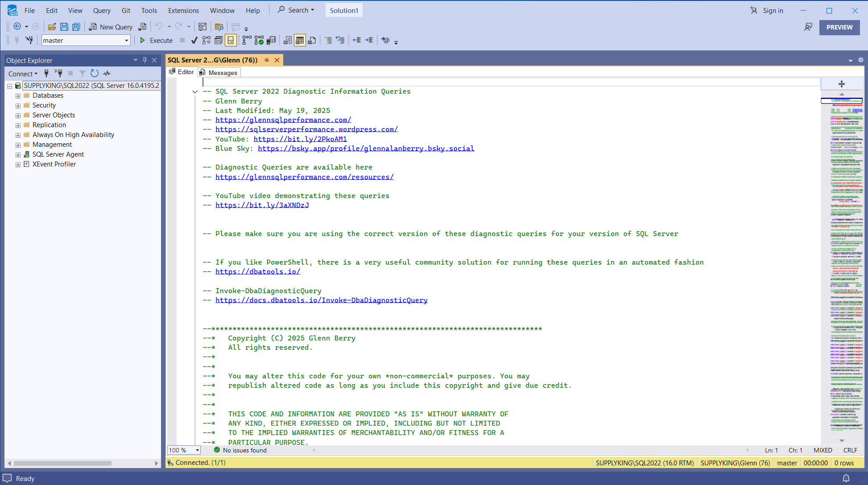Click the Change Connection plug icon
868x485 pixels.
[29, 41]
